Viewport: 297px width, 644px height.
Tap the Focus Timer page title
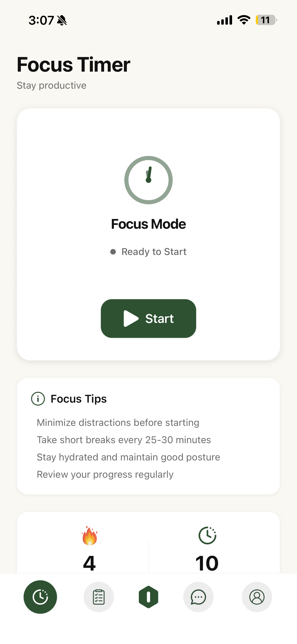pos(73,64)
